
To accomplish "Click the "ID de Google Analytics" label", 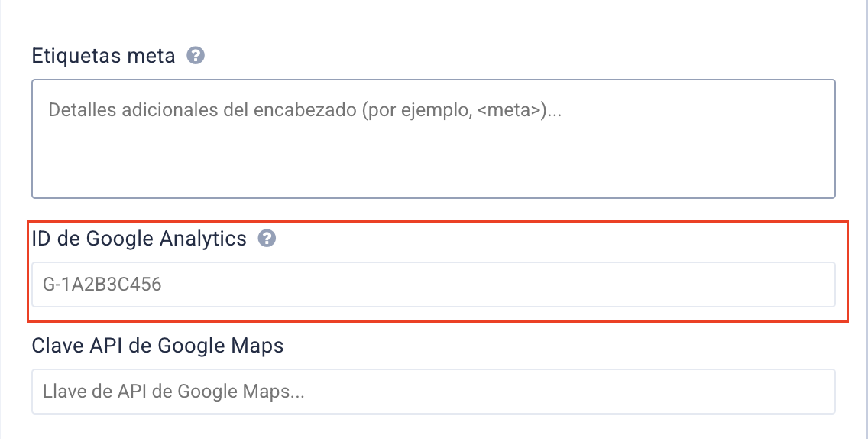I will click(139, 239).
